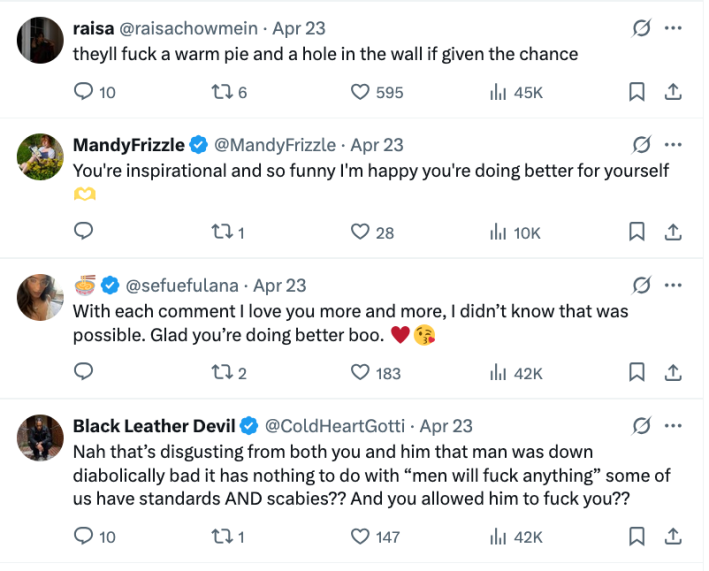Open Grok icon on MandyFrizzle's tweet

[x=641, y=145]
